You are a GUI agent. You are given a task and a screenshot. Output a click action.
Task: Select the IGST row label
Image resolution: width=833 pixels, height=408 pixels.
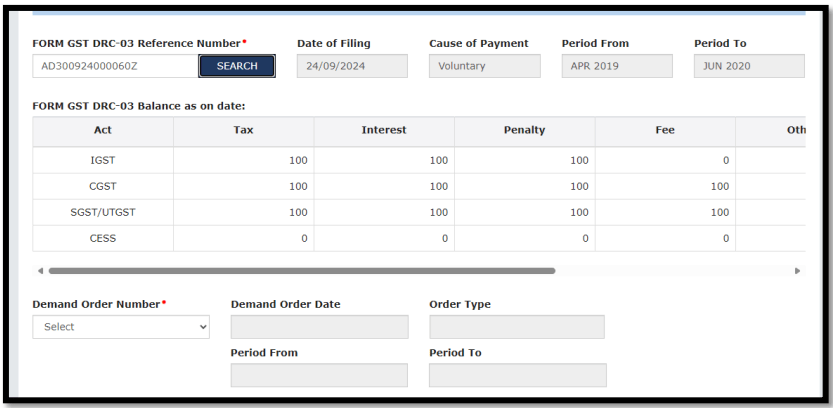click(x=103, y=160)
